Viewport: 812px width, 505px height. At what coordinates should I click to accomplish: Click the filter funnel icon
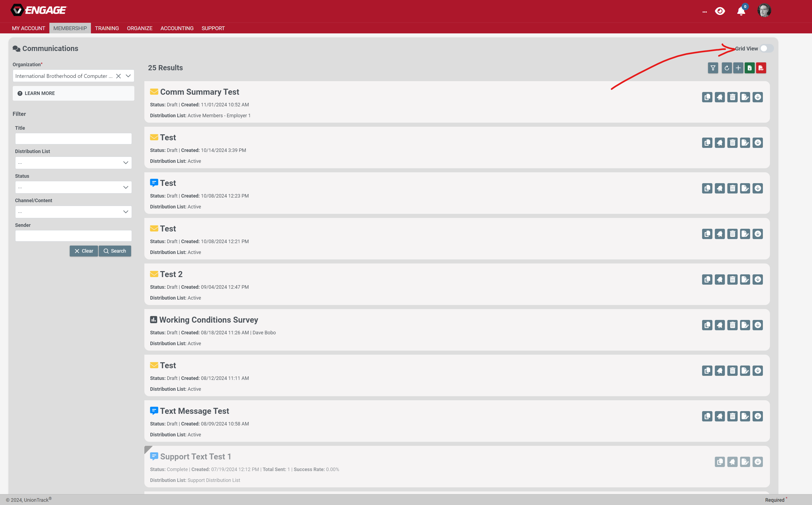point(713,68)
